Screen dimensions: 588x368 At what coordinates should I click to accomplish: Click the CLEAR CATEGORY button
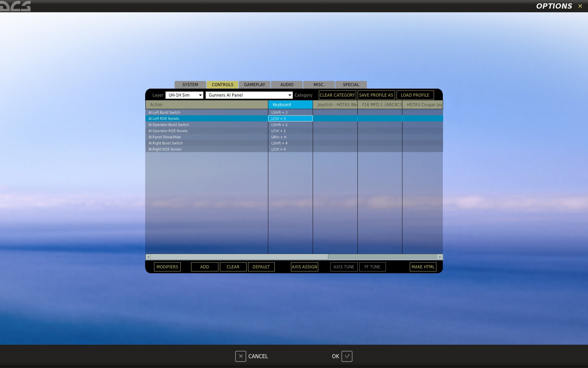337,95
